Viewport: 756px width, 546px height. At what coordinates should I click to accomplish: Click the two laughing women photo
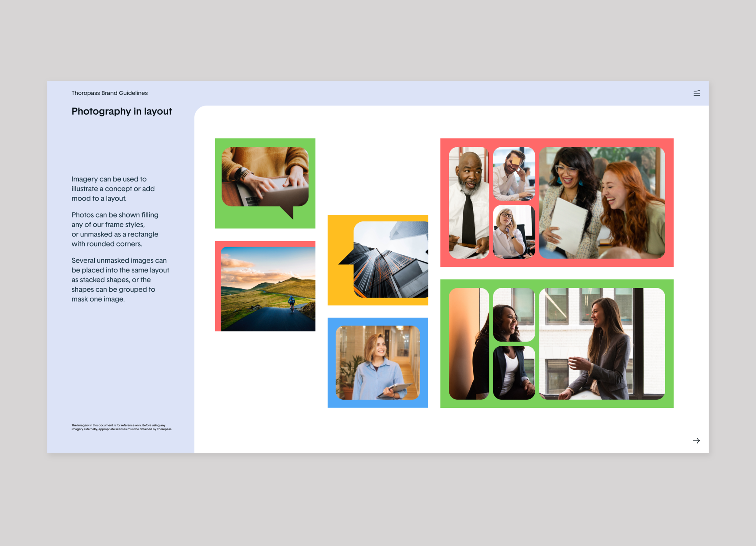click(602, 202)
